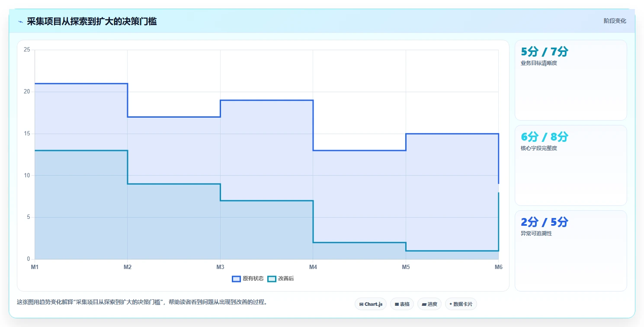Click the M3 x-axis label
This screenshot has height=327, width=644.
click(x=220, y=267)
